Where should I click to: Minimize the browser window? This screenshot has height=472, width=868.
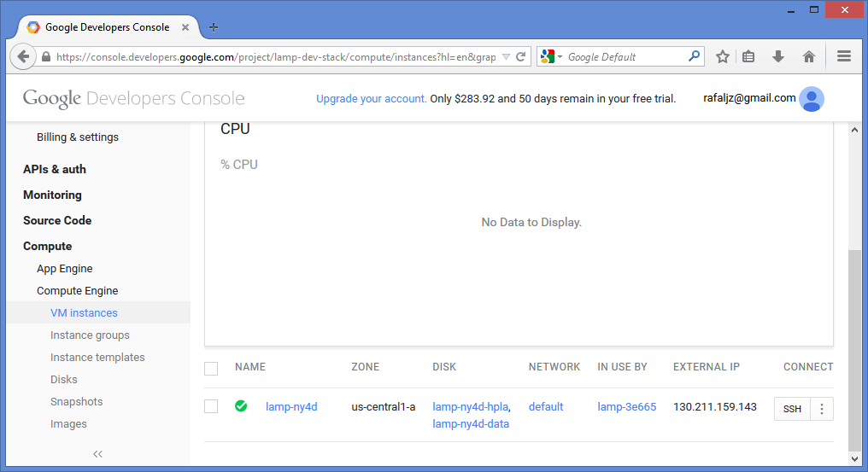tap(791, 10)
